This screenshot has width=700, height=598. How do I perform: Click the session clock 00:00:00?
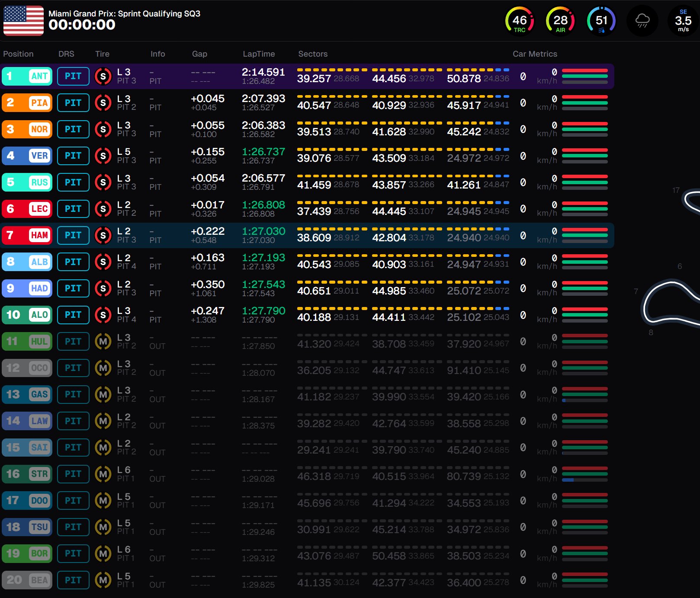point(82,25)
